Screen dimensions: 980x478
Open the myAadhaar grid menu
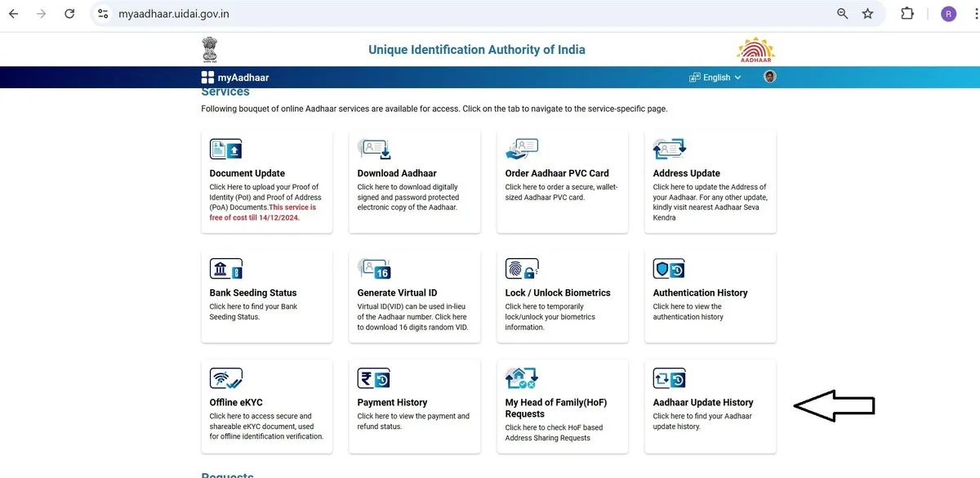pyautogui.click(x=207, y=78)
